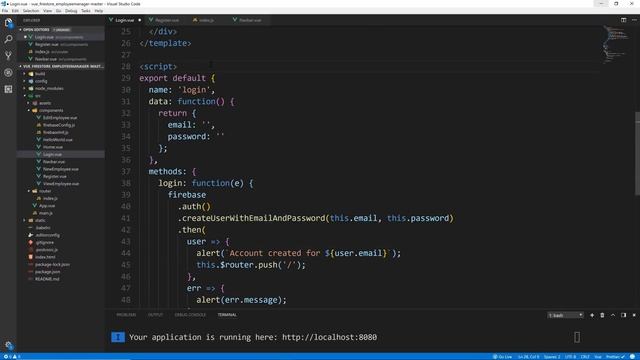This screenshot has width=640, height=360.
Task: Click the split editor icon
Action: pos(623,20)
